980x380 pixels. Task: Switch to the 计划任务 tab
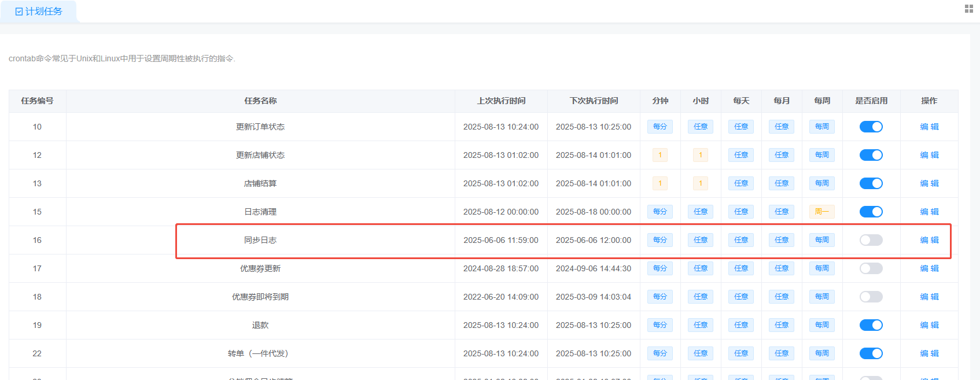[39, 12]
